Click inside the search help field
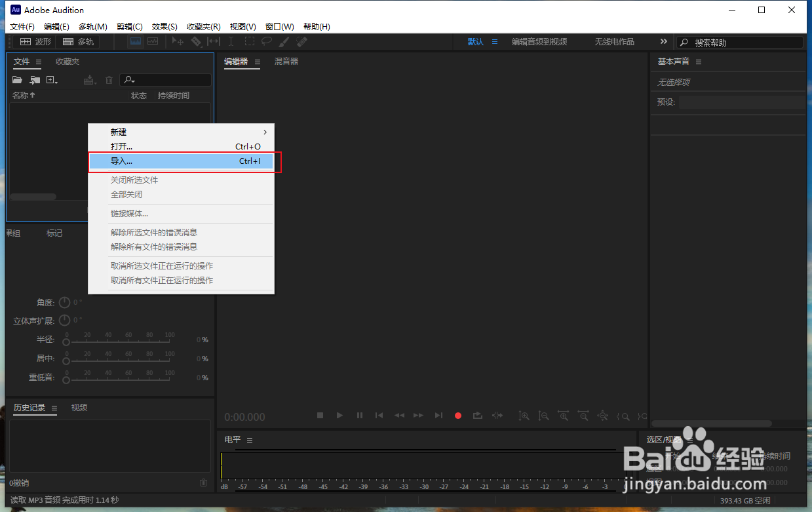This screenshot has width=812, height=512. [741, 41]
